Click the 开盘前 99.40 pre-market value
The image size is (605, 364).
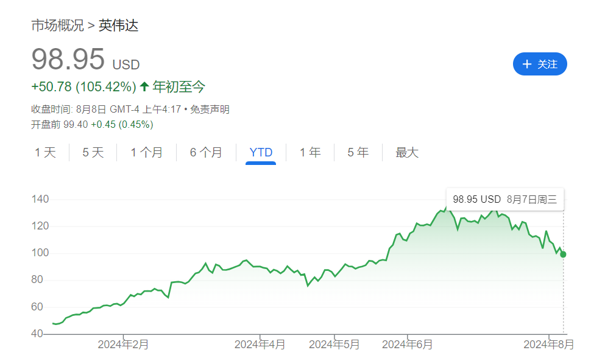coord(60,125)
